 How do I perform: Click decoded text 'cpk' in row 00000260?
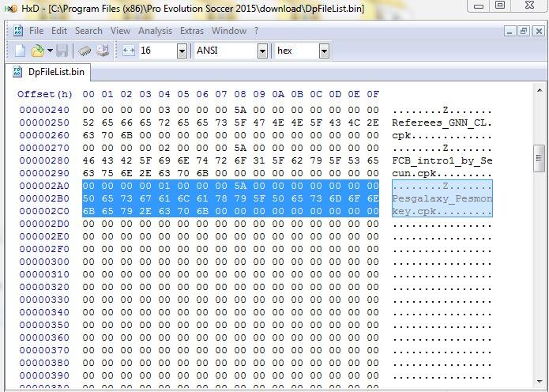click(x=401, y=136)
